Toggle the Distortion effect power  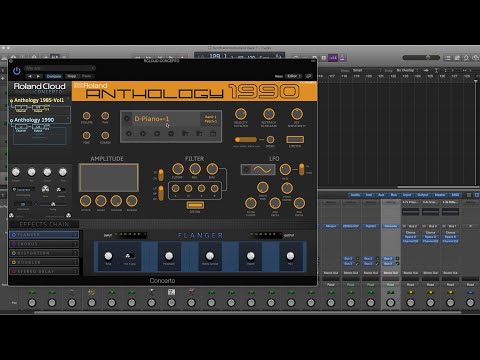[14, 253]
